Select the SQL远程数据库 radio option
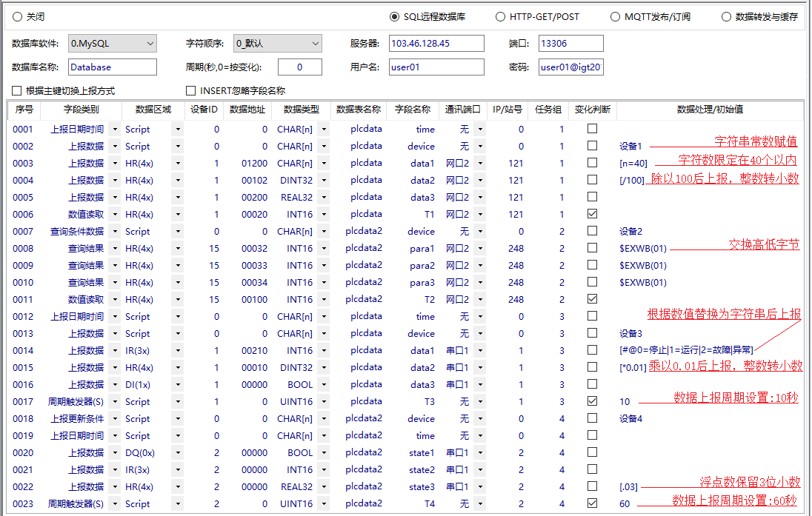 394,16
